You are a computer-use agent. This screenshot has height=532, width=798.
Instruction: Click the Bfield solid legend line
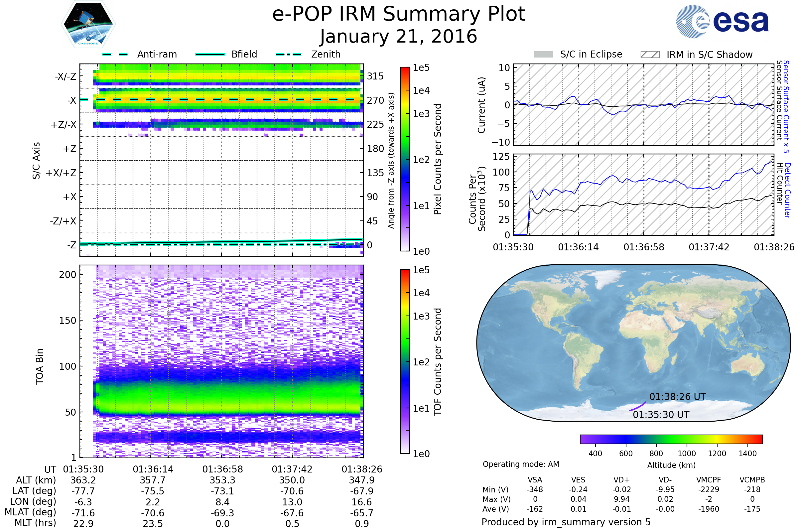pyautogui.click(x=210, y=54)
